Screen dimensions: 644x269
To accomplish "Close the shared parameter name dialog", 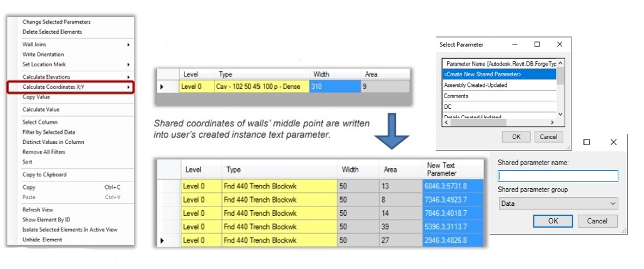I will click(613, 142).
